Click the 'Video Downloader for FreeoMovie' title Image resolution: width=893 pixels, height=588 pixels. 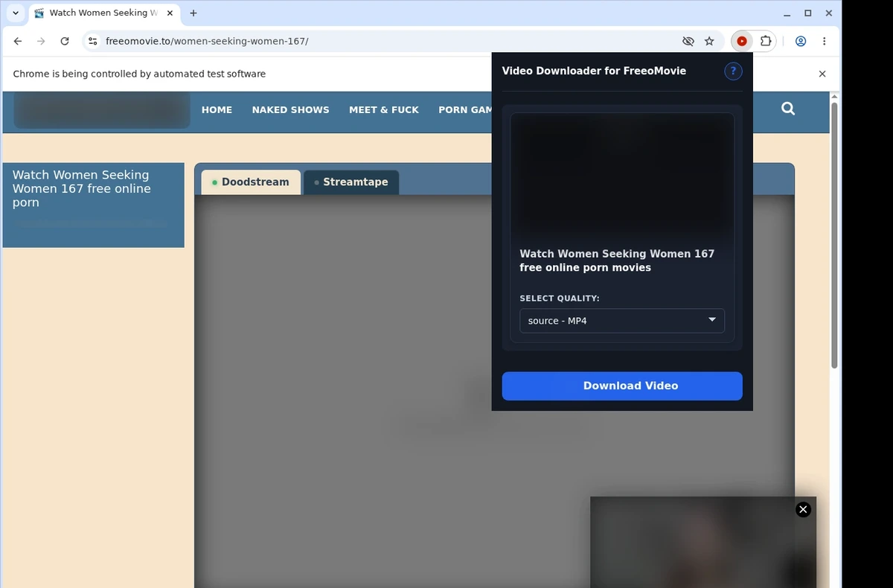pyautogui.click(x=594, y=71)
